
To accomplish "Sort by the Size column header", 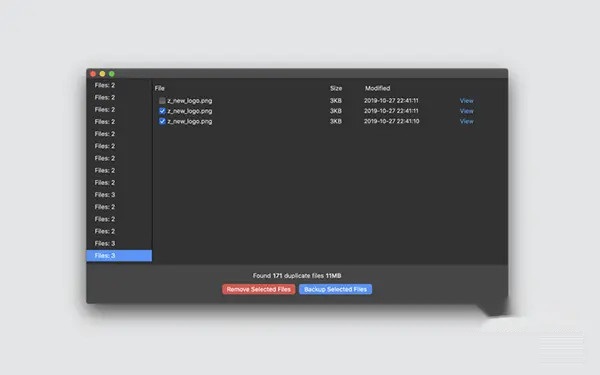I will [x=336, y=88].
